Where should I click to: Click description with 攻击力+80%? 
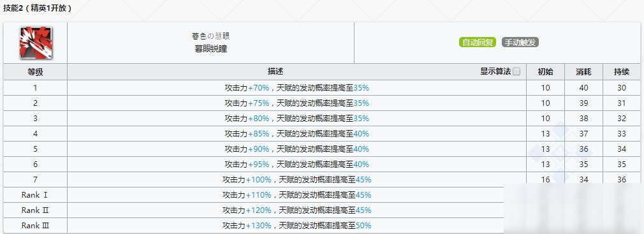tap(297, 119)
